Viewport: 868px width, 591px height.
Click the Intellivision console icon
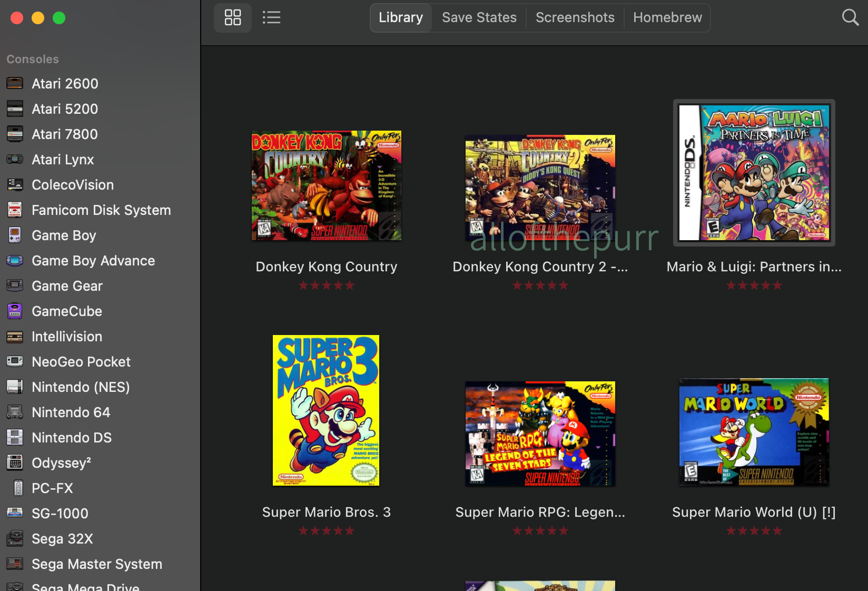tap(15, 336)
